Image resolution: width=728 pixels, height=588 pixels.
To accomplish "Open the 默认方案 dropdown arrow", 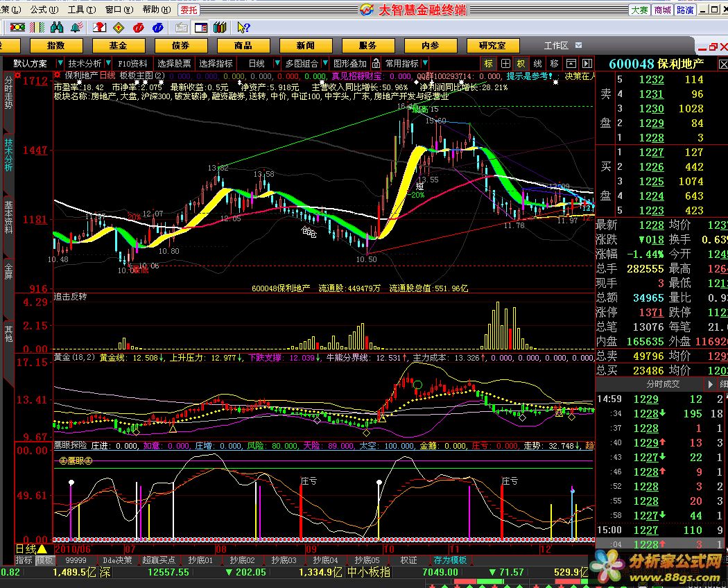I will 60,62.
